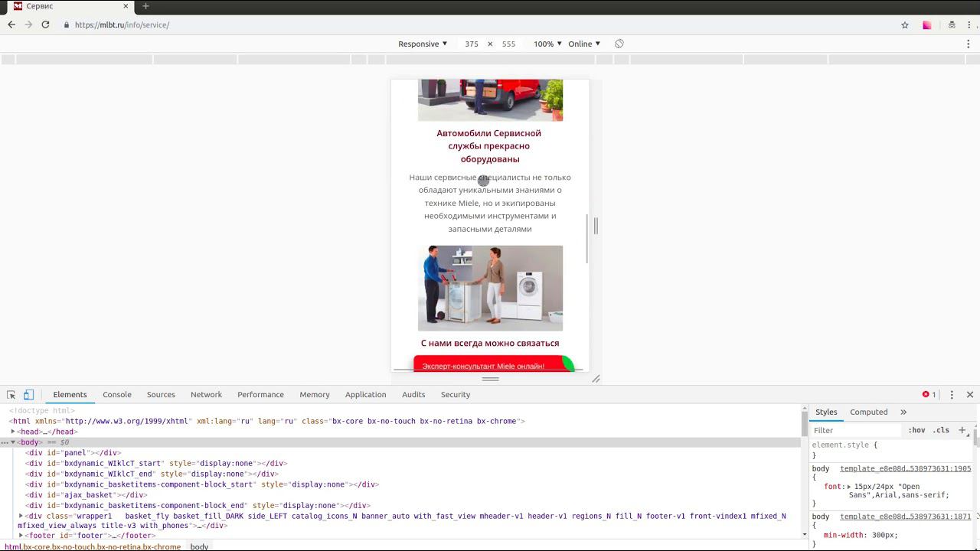
Task: Open the Memory tab
Action: click(x=315, y=395)
